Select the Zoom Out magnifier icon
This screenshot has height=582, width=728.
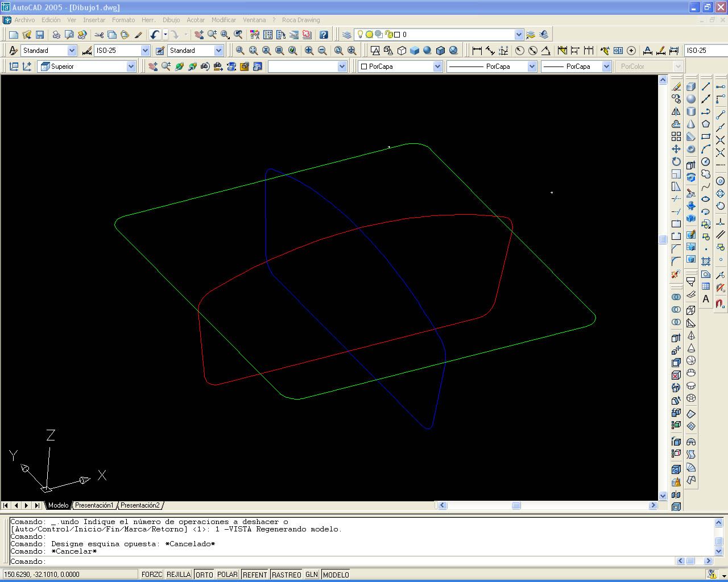pos(322,51)
